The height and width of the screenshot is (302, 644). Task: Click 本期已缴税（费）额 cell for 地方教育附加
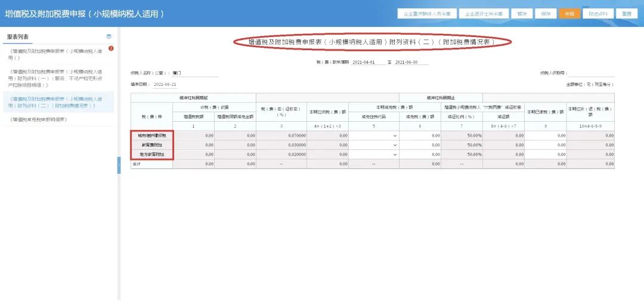coord(545,155)
